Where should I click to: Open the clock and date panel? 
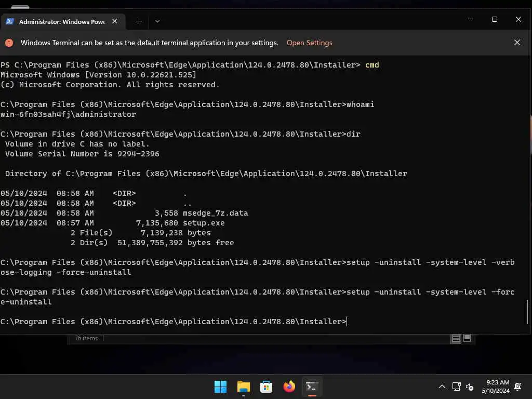pyautogui.click(x=496, y=387)
